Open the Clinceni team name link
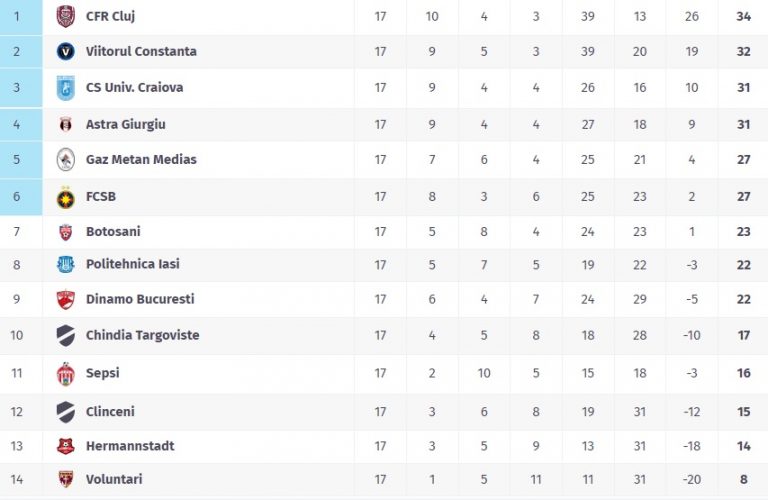 point(110,412)
